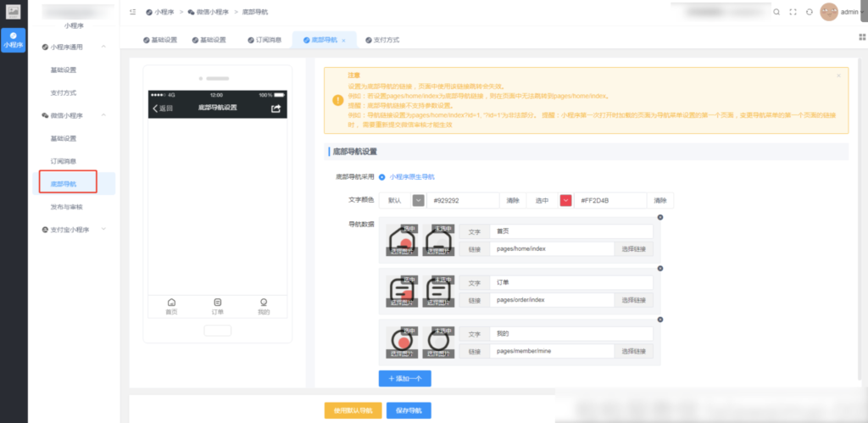Click the 小程序 breadcrumb link
The image size is (868, 423).
(x=160, y=12)
